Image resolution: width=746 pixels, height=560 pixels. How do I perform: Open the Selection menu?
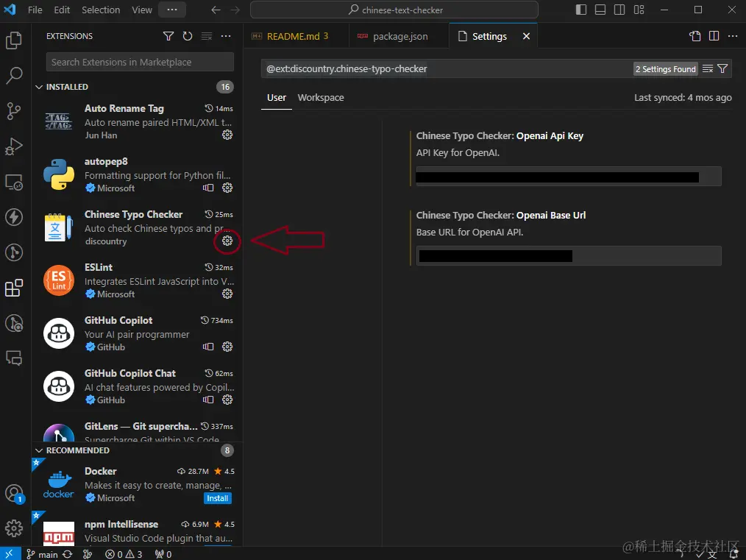(101, 10)
